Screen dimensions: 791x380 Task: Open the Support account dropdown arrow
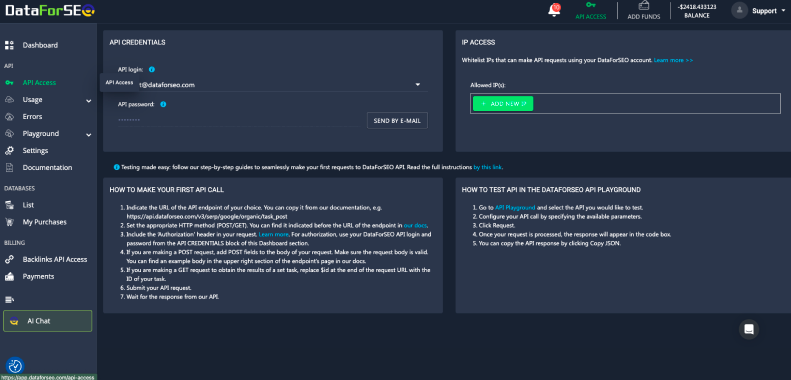782,11
